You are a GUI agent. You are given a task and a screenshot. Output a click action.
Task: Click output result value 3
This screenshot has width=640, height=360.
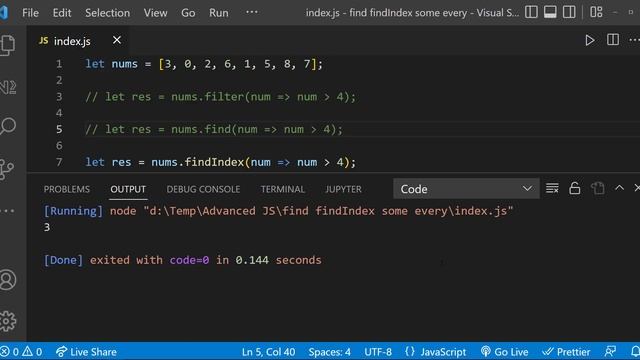47,227
